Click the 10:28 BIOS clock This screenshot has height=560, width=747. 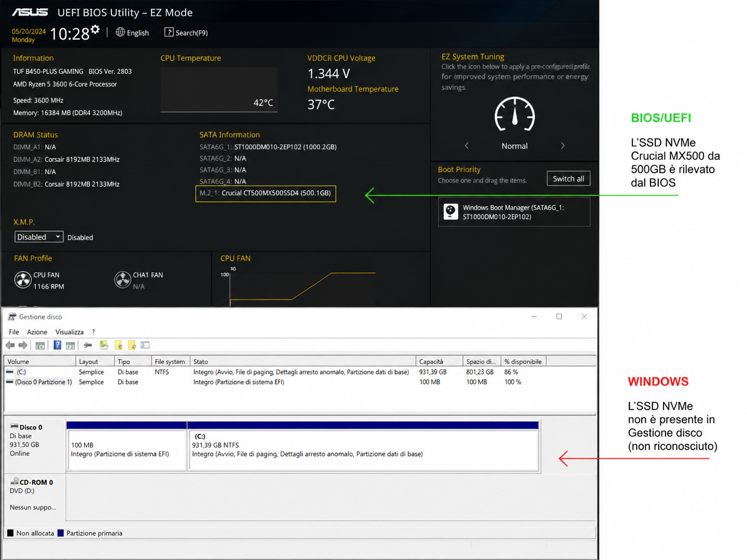pos(70,34)
